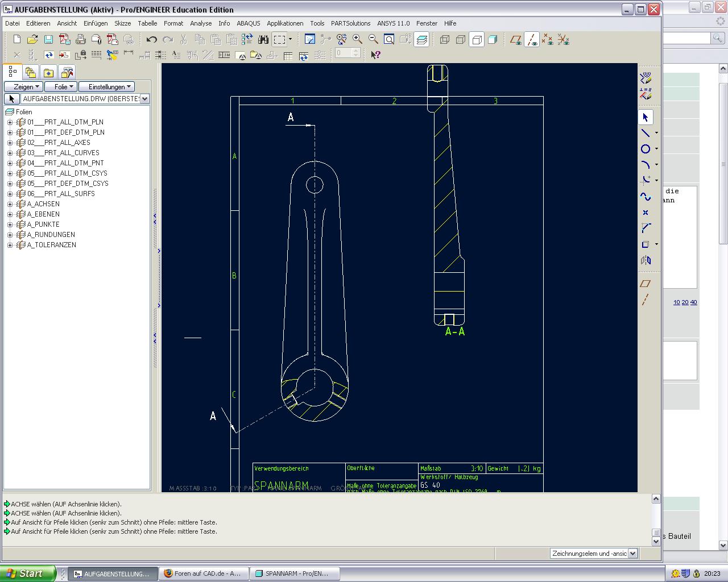This screenshot has width=728, height=582.
Task: Select the 04___PRT_ALL_DTM_PNT layer
Action: [65, 163]
